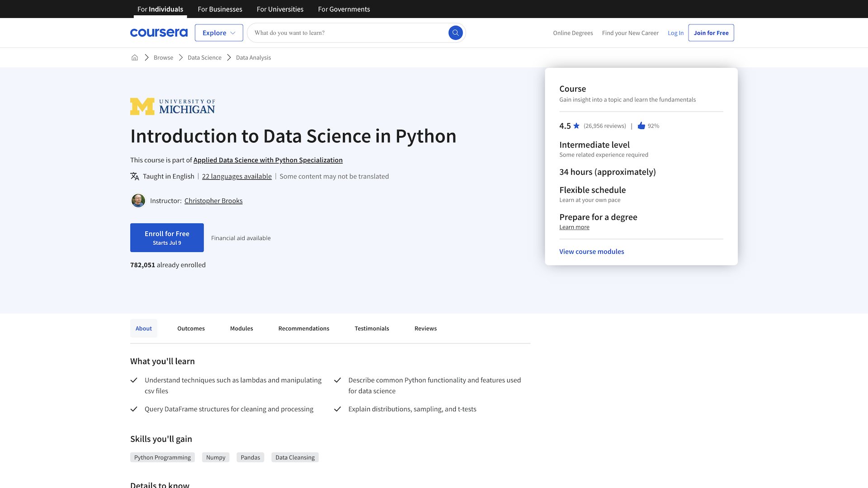Open the Explore dropdown

click(x=219, y=33)
